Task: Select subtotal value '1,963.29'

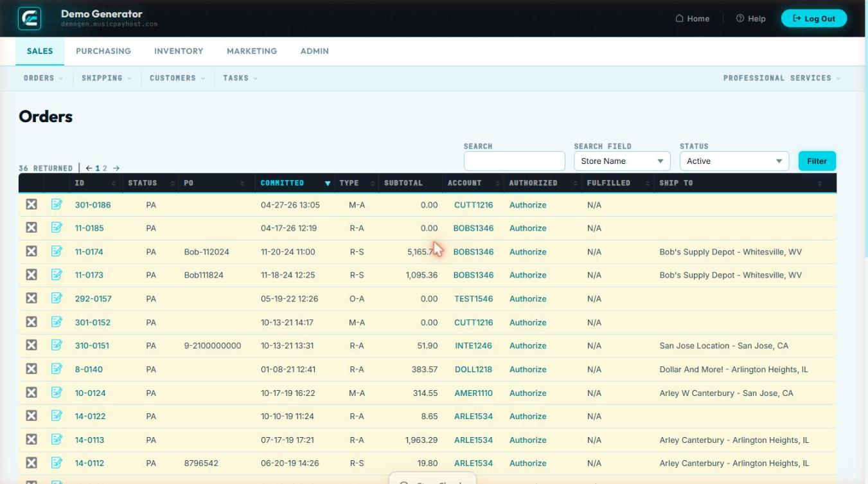Action: [x=421, y=440]
